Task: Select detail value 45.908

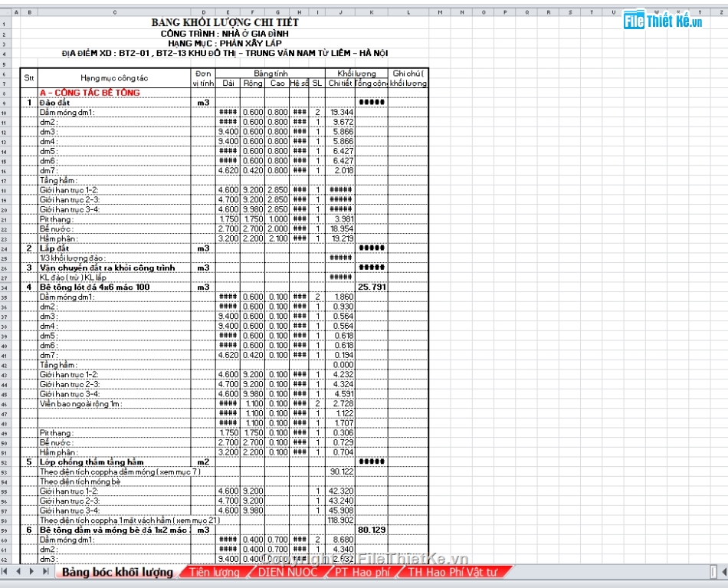Action: pyautogui.click(x=340, y=511)
